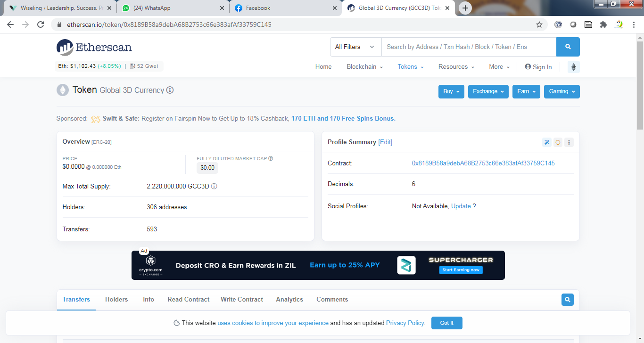Click the Gwei gas tracker icon

(133, 66)
